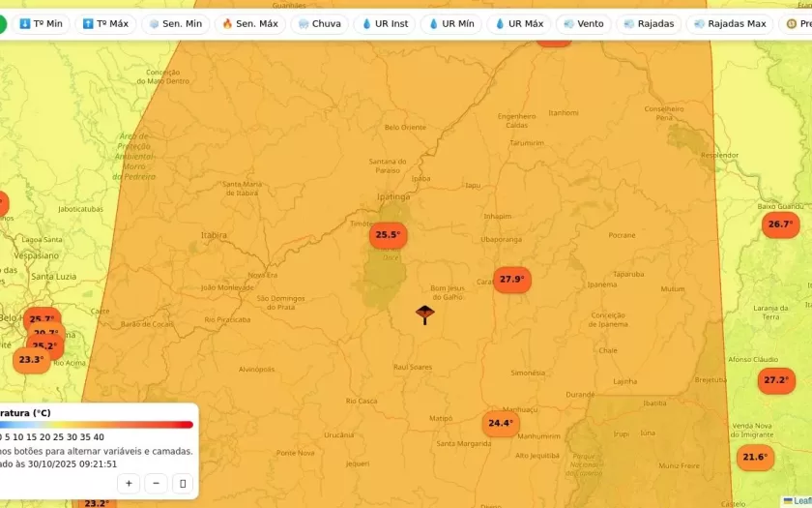Screen dimensions: 812x508
Task: Open the 27.9° station marker near Caratinga
Action: [x=511, y=280]
